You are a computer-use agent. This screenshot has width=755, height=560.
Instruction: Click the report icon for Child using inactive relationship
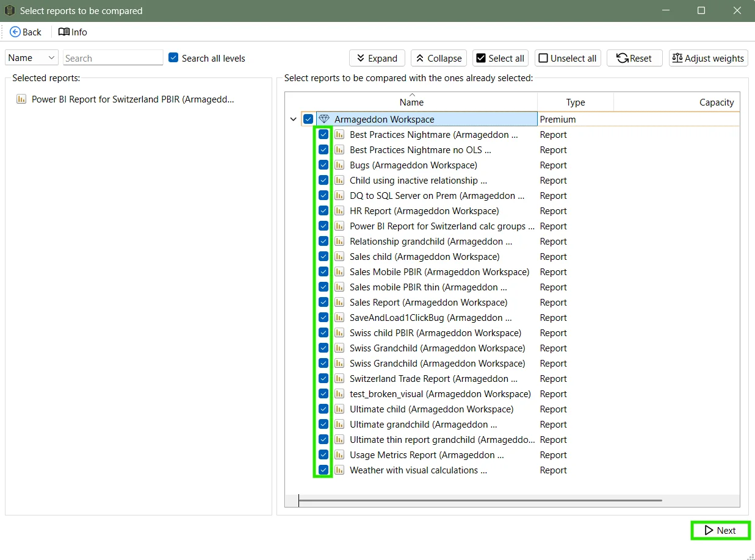pyautogui.click(x=339, y=181)
